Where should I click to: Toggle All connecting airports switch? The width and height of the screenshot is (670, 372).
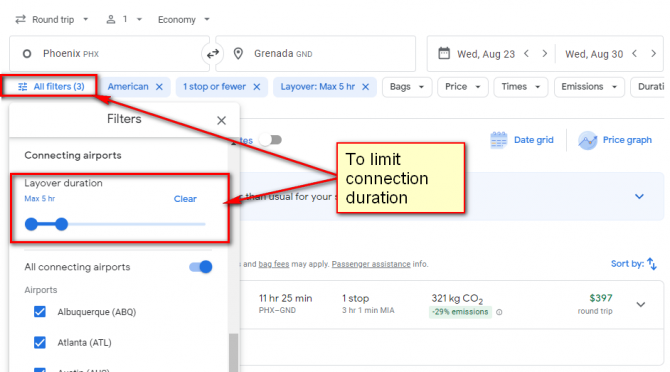200,267
